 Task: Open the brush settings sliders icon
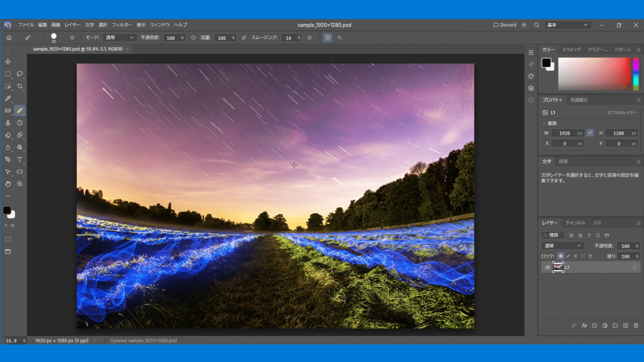[x=72, y=38]
